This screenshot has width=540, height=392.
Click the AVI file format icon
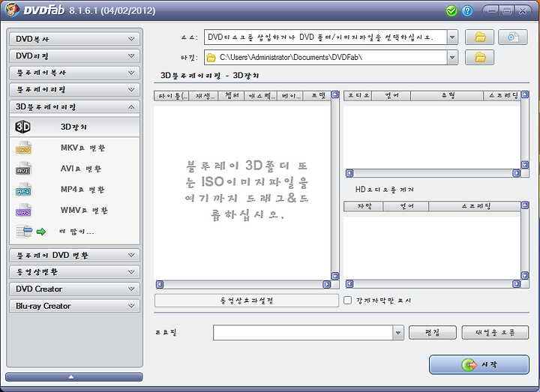23,169
